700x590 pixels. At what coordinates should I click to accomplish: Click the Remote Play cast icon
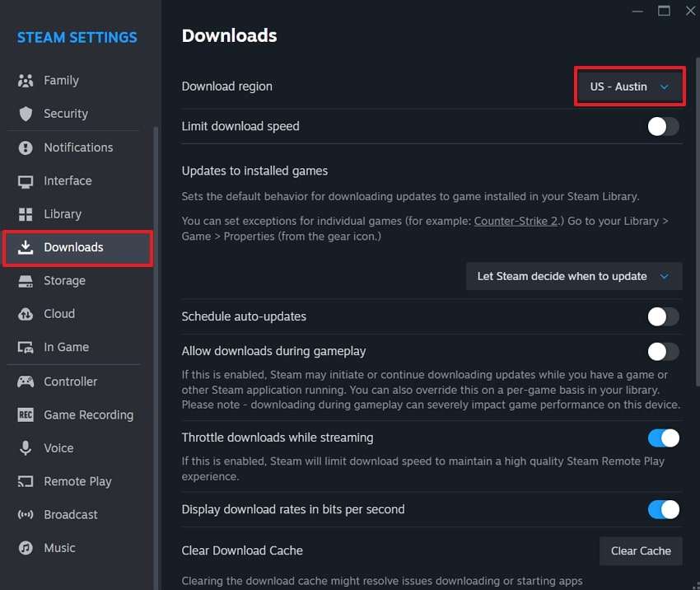click(26, 481)
